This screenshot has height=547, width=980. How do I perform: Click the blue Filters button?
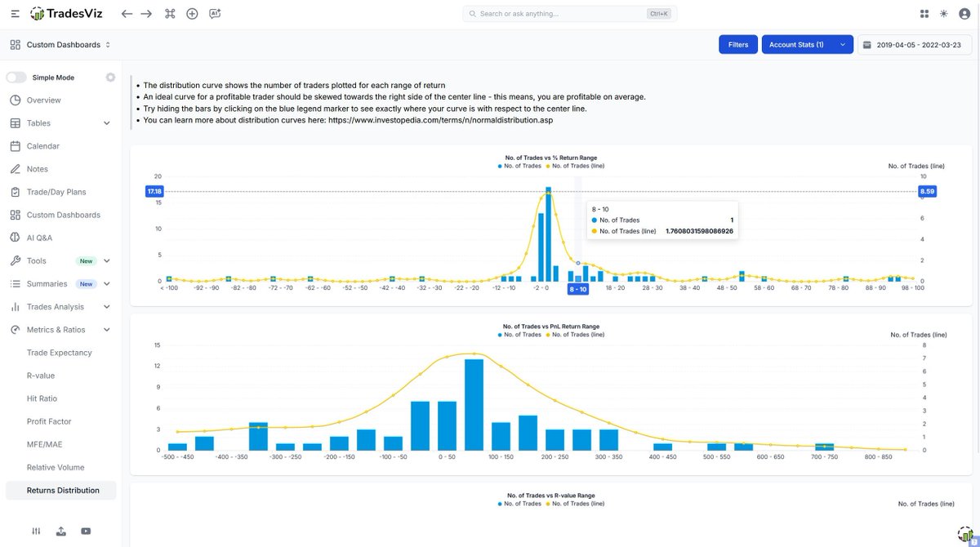pyautogui.click(x=737, y=45)
